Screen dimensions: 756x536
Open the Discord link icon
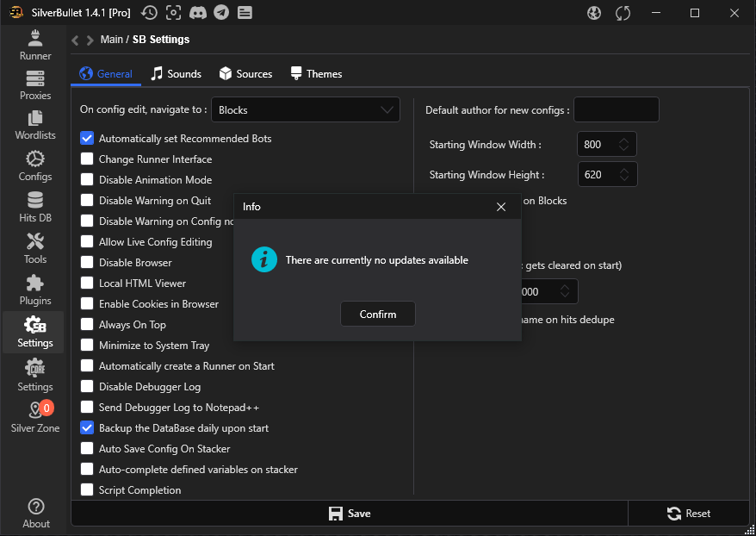coord(198,13)
